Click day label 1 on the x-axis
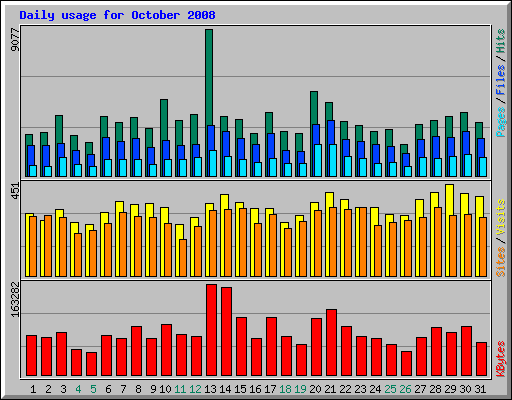 tap(33, 389)
